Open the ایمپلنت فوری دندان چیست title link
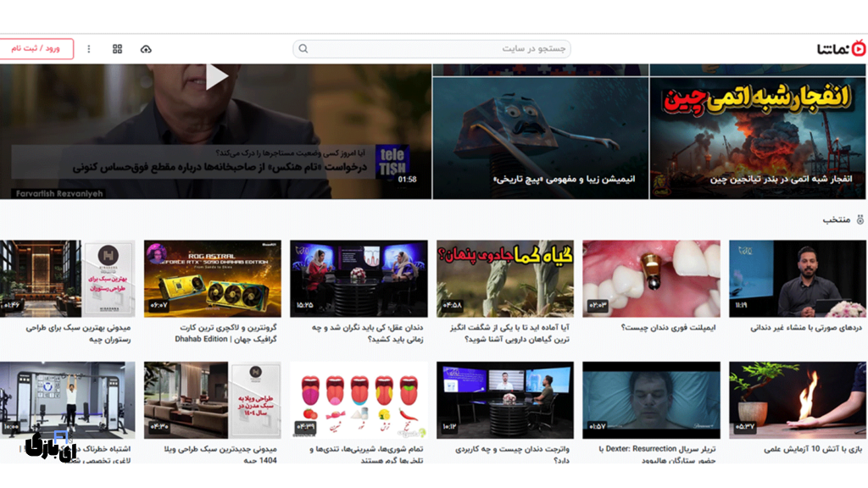 [656, 327]
